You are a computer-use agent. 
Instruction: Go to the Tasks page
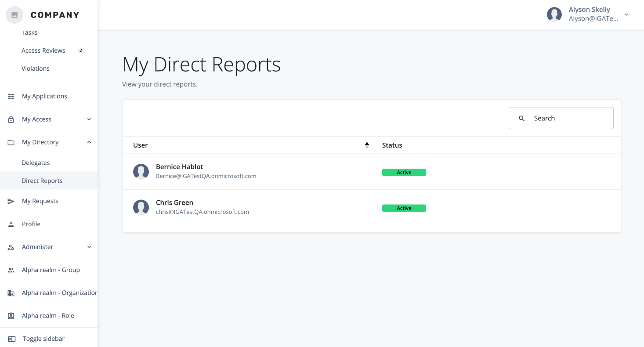tap(29, 32)
